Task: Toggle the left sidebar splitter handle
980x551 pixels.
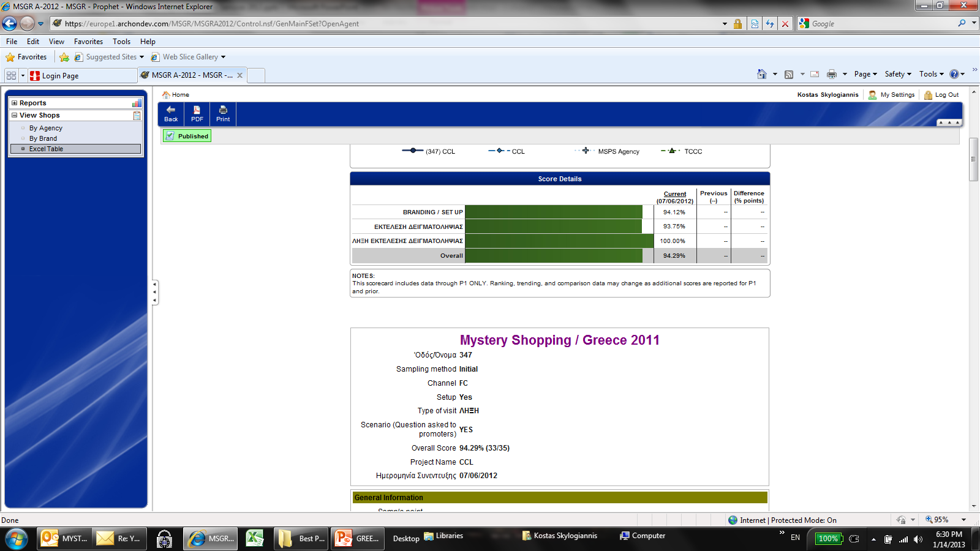Action: pyautogui.click(x=155, y=292)
